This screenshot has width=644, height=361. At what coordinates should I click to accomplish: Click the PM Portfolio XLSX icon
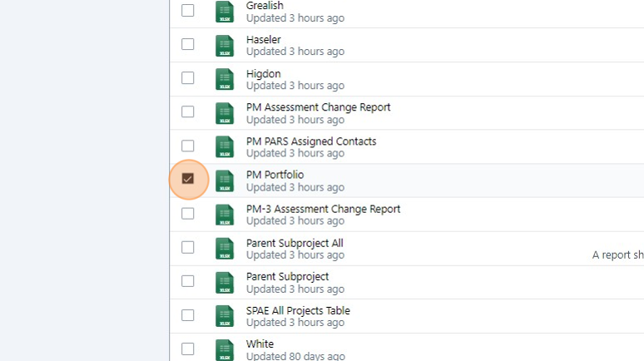(225, 181)
